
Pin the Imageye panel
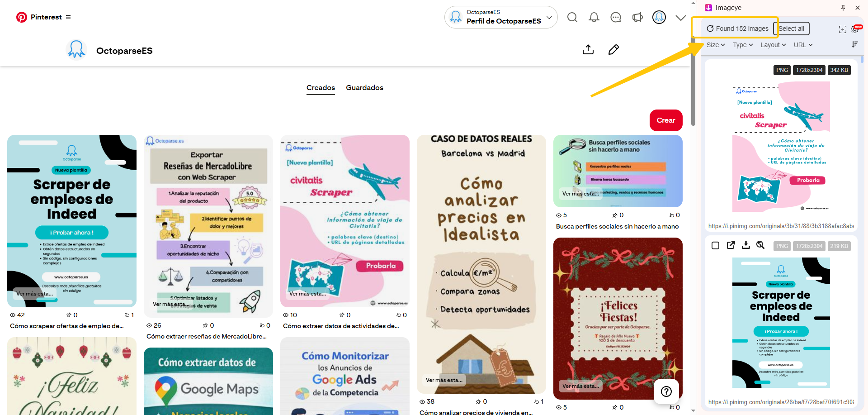point(843,8)
